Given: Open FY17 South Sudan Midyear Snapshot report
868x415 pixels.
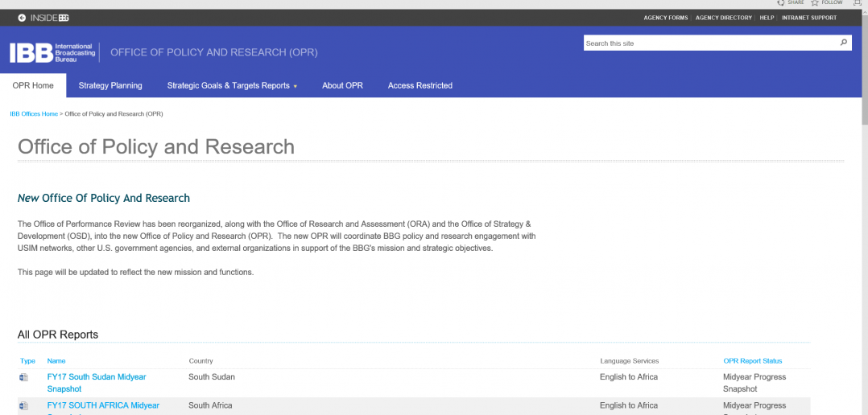Looking at the screenshot, I should click(97, 383).
